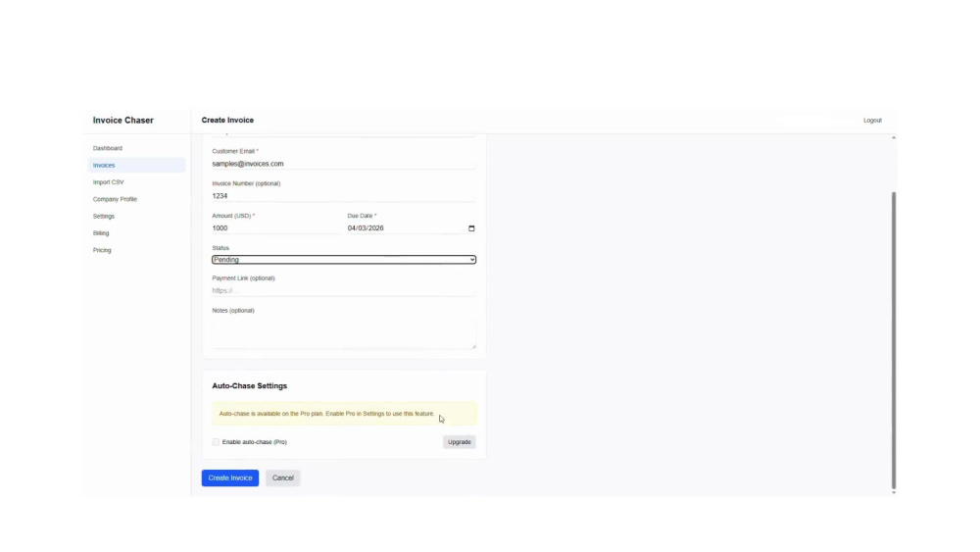Image resolution: width=980 pixels, height=552 pixels.
Task: Click the Upgrade button
Action: pos(460,442)
